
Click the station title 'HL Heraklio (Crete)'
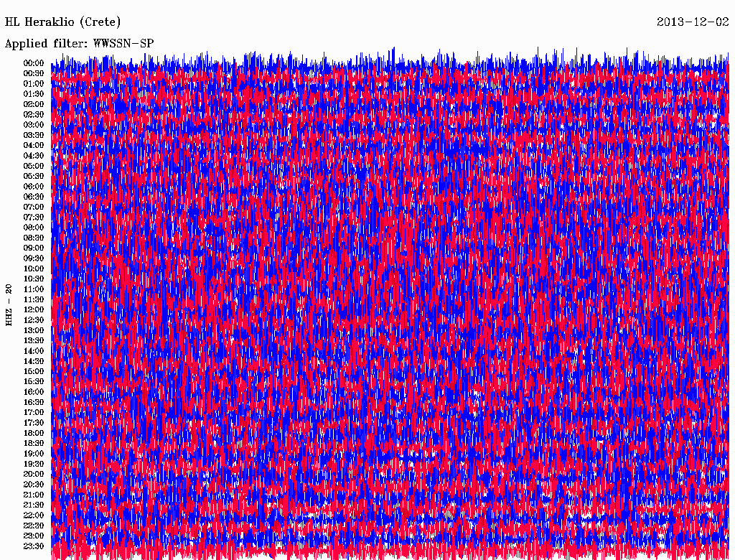(x=63, y=22)
